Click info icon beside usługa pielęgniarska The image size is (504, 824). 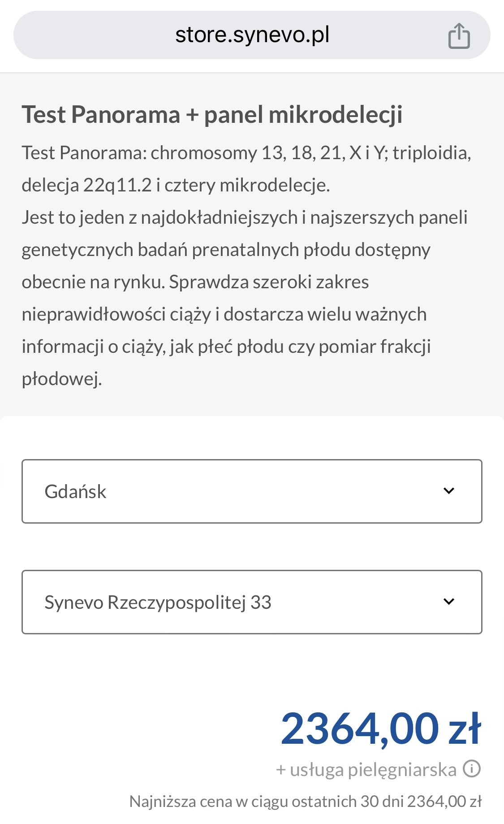(471, 768)
